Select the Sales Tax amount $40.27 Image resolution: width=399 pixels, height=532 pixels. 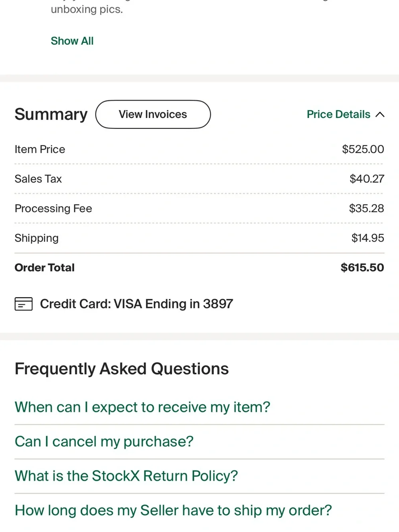(367, 179)
